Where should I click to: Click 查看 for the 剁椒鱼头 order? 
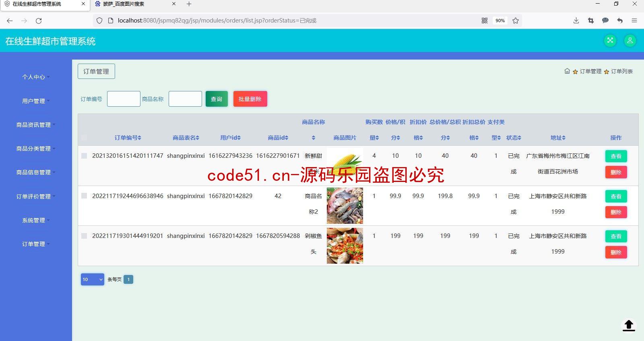[x=616, y=236]
